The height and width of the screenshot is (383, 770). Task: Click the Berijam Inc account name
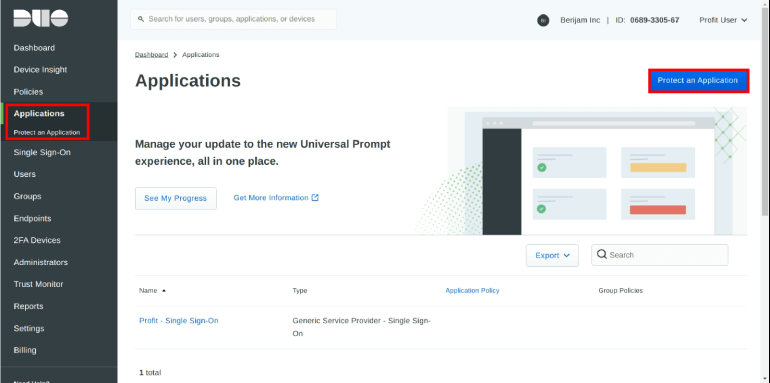click(x=580, y=20)
